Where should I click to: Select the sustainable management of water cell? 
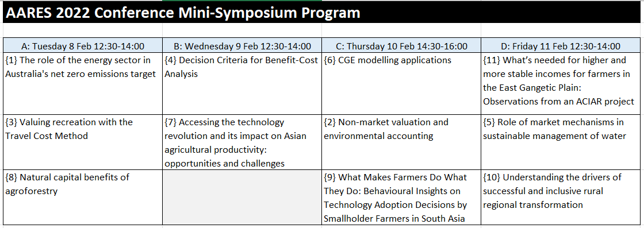pyautogui.click(x=561, y=142)
